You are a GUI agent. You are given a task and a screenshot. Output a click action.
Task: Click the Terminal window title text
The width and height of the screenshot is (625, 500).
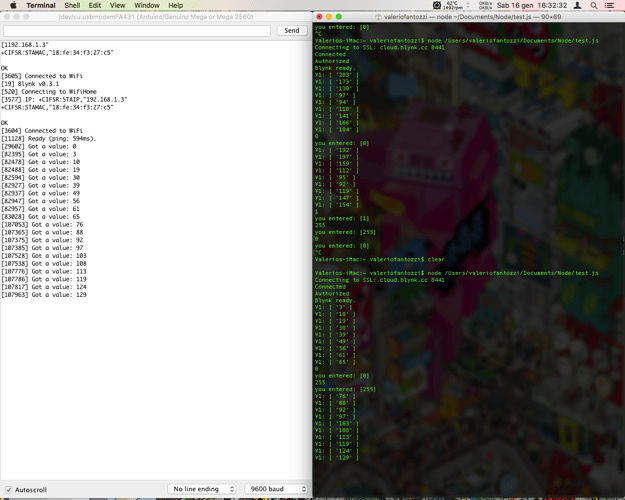point(472,17)
